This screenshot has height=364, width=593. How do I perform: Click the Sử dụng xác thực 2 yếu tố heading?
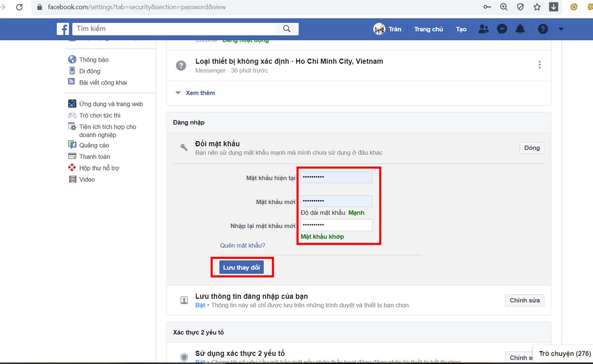240,354
